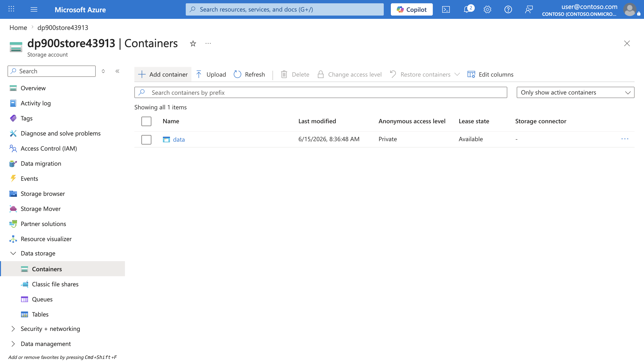Open Copilot
Image resolution: width=644 pixels, height=362 pixels.
click(412, 9)
